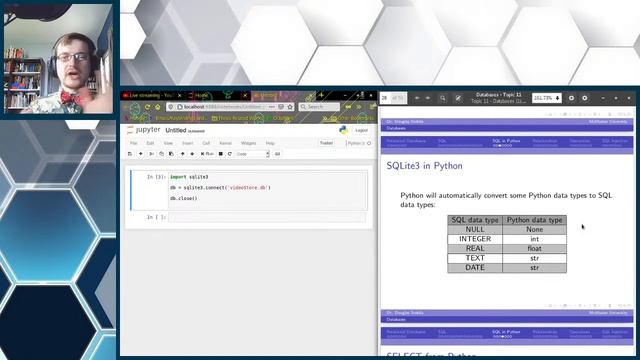The width and height of the screenshot is (640, 360).
Task: Move the selected cell down
Action: [x=192, y=154]
